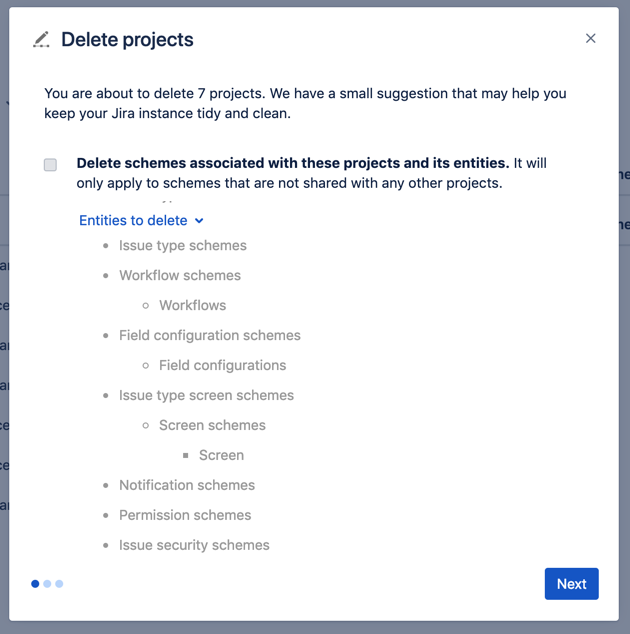The height and width of the screenshot is (634, 630).
Task: Click the Next button
Action: pyautogui.click(x=571, y=583)
